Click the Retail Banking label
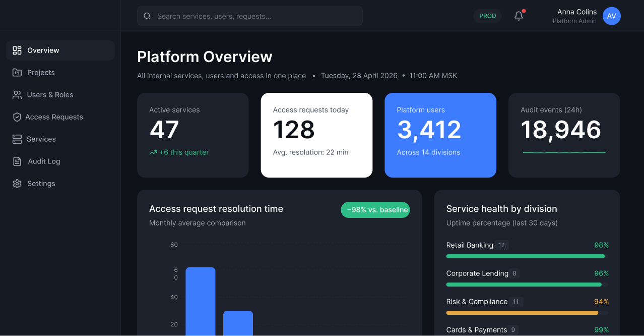The image size is (644, 336). pyautogui.click(x=470, y=245)
